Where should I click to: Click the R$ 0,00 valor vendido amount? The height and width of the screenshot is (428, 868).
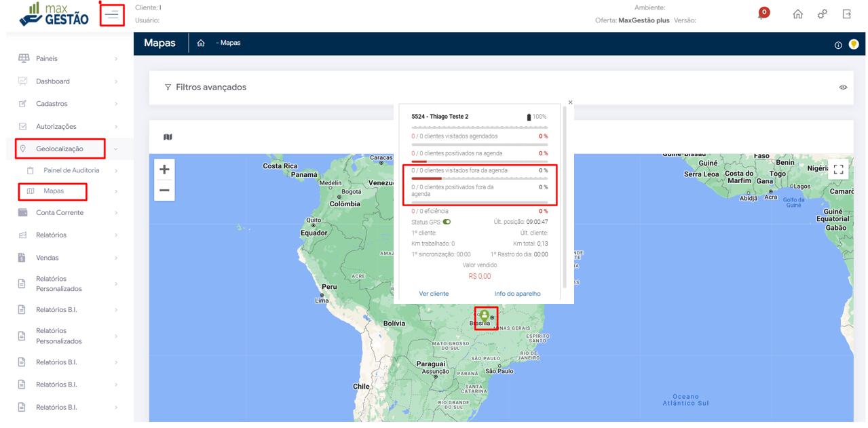pos(480,277)
